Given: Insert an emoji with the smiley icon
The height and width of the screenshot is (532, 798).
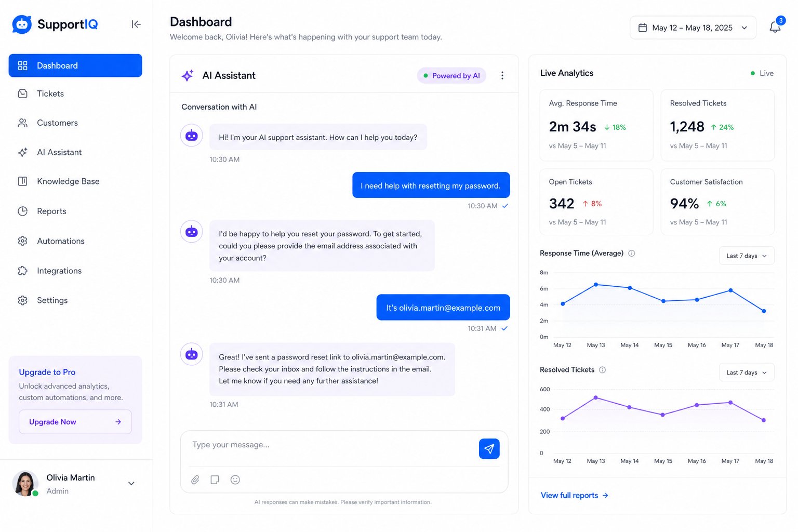Looking at the screenshot, I should (235, 480).
